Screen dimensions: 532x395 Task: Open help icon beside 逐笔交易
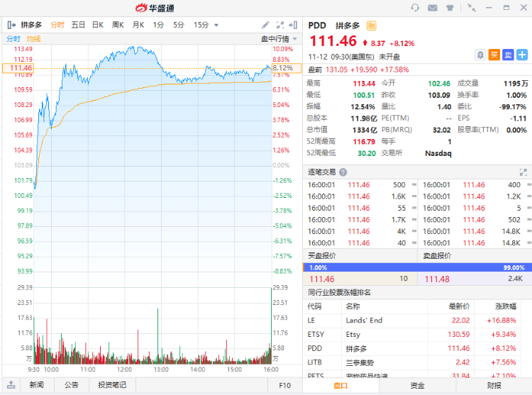(343, 172)
